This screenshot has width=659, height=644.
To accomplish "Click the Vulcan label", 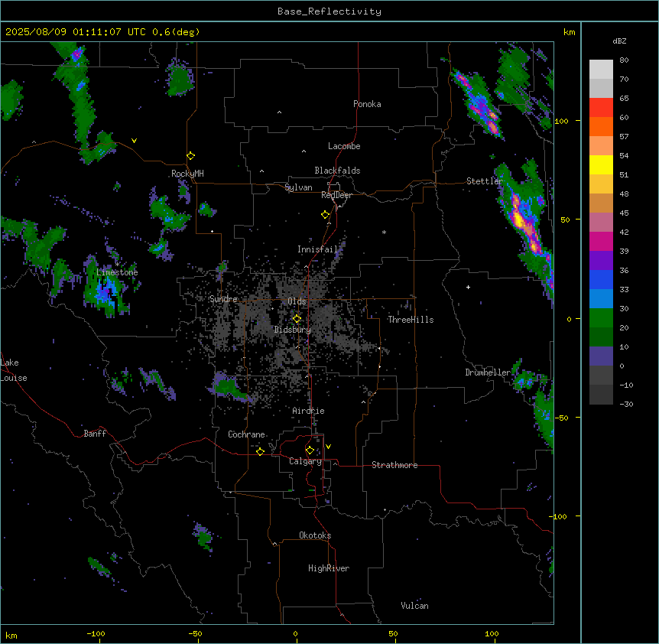I will click(x=414, y=606).
